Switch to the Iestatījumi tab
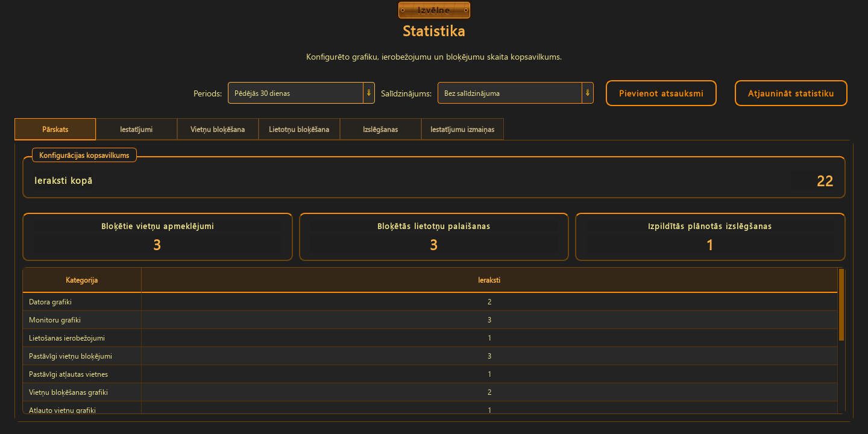 tap(136, 130)
